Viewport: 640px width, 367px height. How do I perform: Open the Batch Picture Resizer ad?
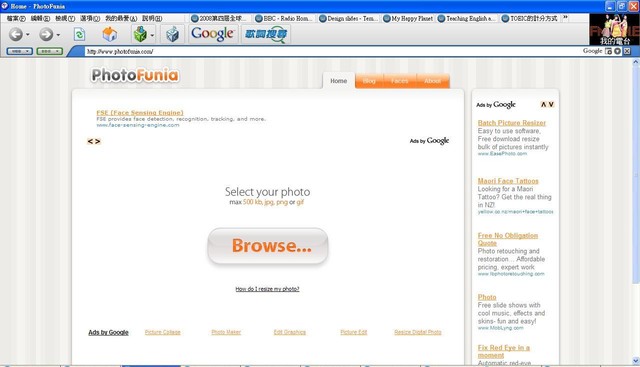(x=512, y=123)
